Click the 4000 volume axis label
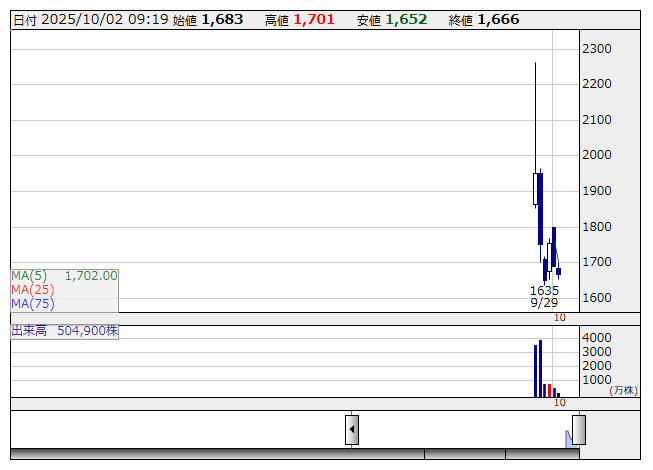The image size is (653, 470). coord(597,338)
